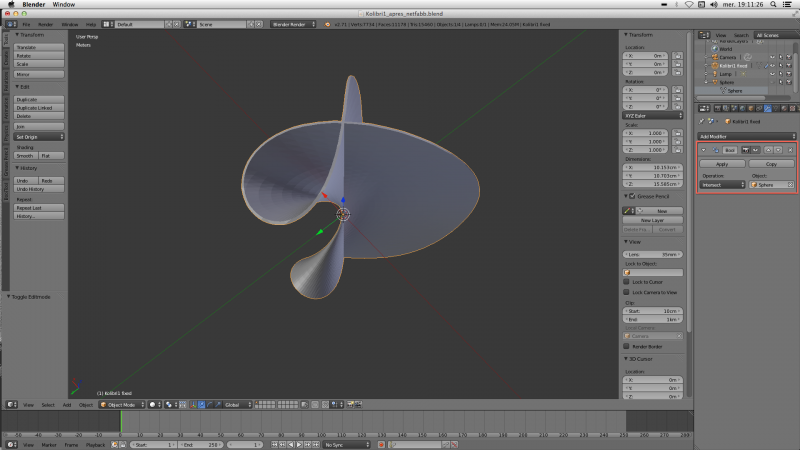Screen dimensions: 800x450
Task: Play the animation forward
Action: point(299,445)
